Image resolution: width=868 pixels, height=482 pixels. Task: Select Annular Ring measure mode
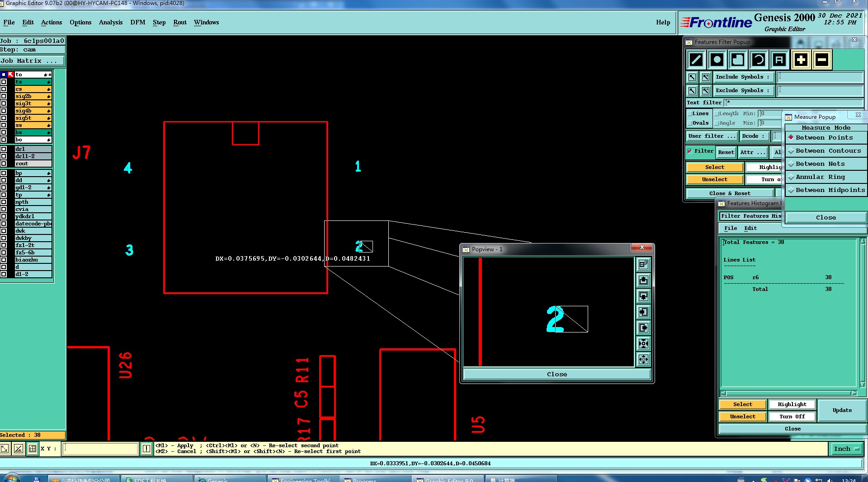click(826, 177)
